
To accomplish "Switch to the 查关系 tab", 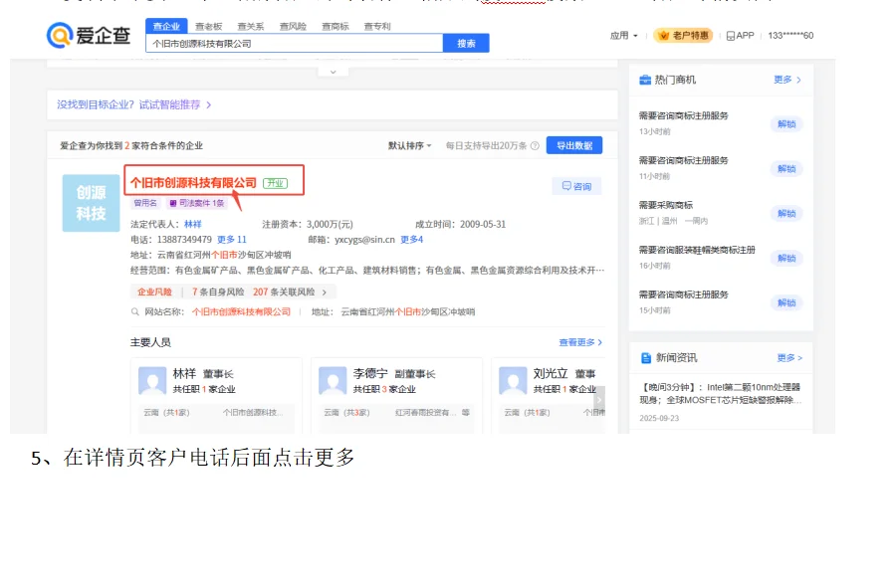I will tap(251, 26).
